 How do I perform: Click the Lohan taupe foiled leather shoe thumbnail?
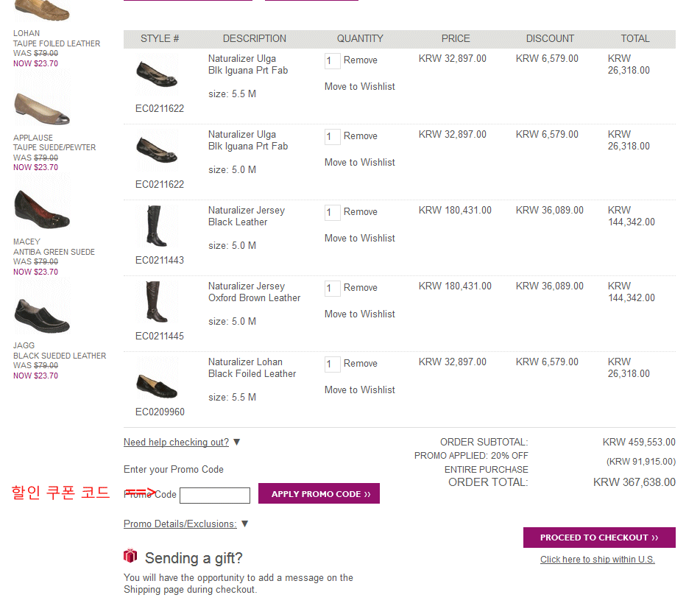coord(42,11)
